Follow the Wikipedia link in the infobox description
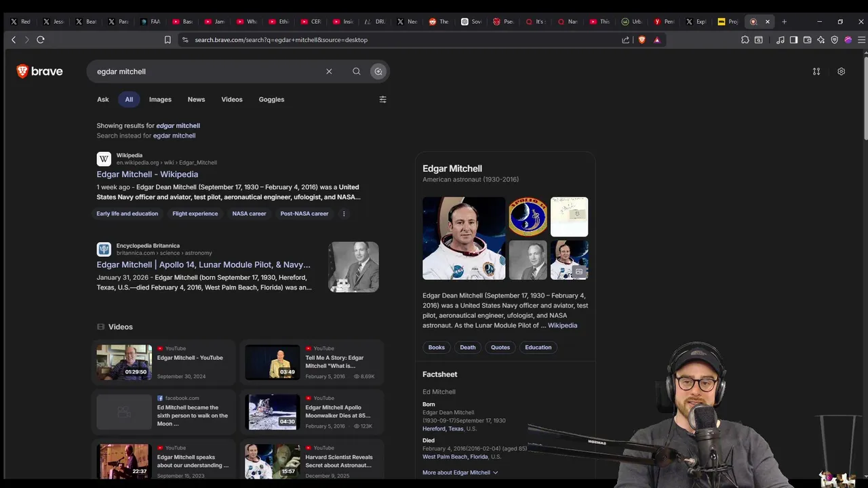 [562, 325]
